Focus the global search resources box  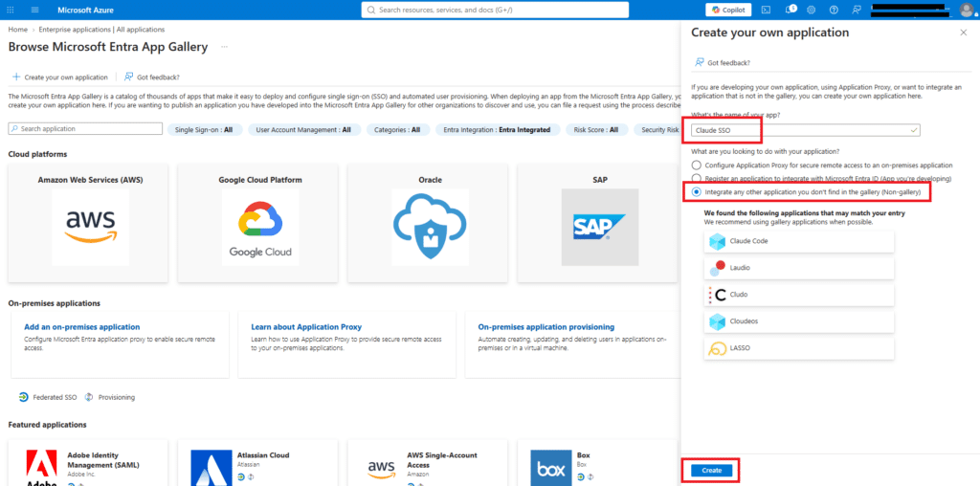495,10
